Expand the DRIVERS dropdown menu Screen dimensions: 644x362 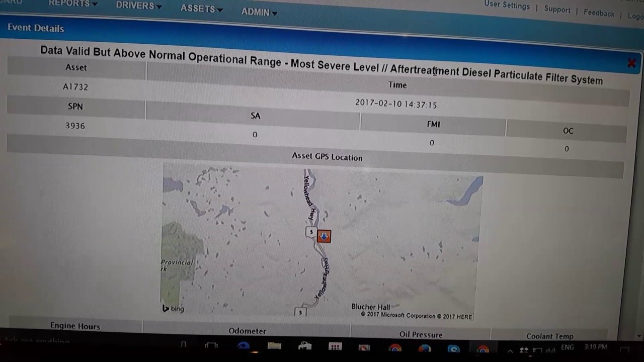(x=139, y=6)
